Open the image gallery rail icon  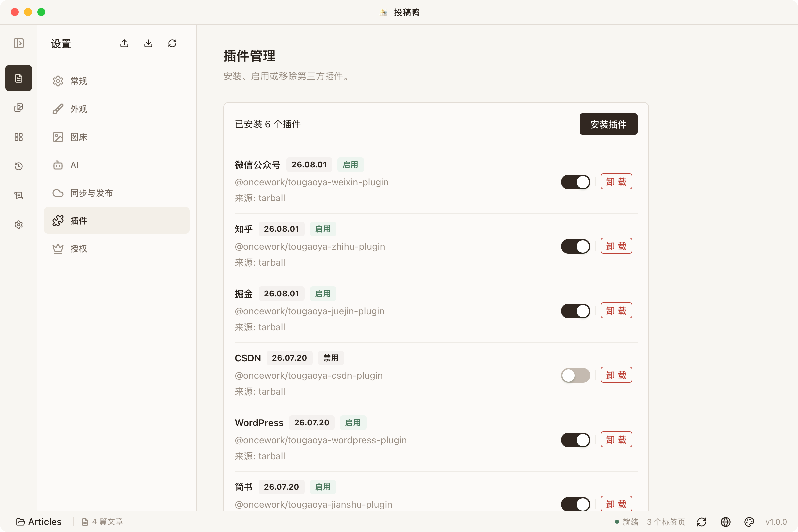(18, 108)
